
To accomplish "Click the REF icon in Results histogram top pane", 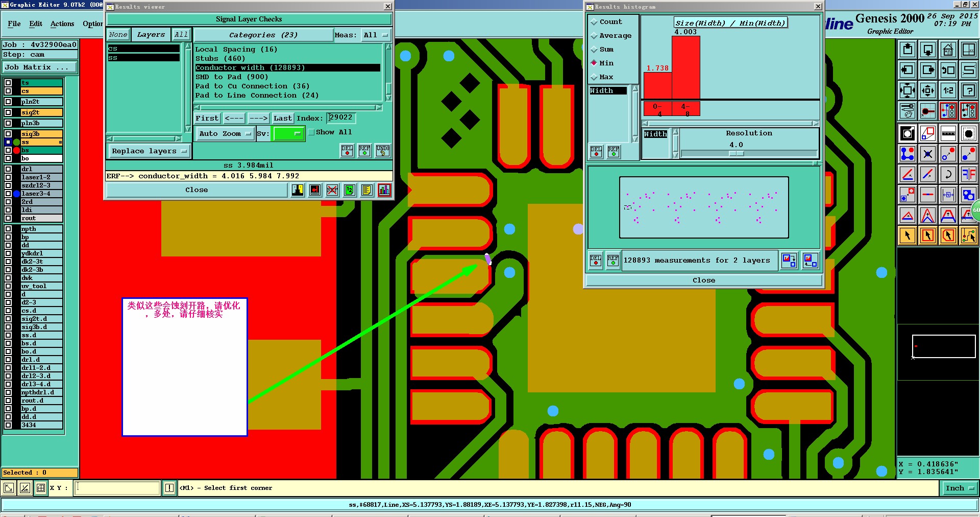I will click(614, 152).
